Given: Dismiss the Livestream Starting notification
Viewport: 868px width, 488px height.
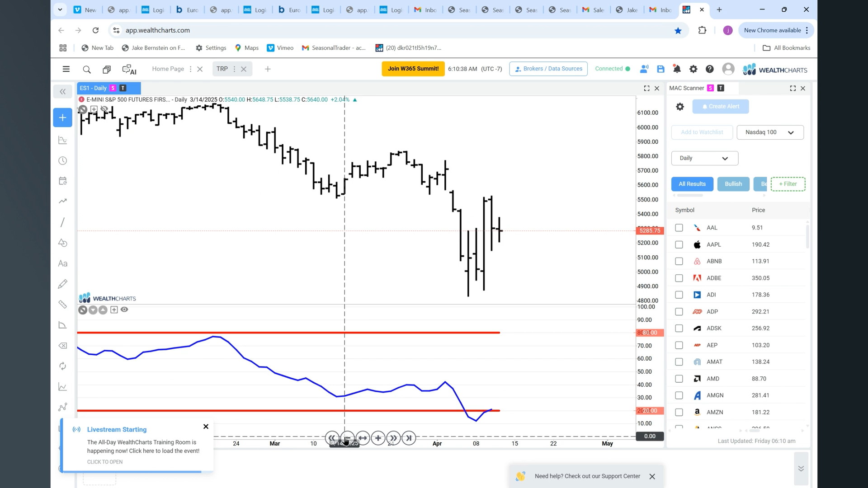Looking at the screenshot, I should coord(206,427).
